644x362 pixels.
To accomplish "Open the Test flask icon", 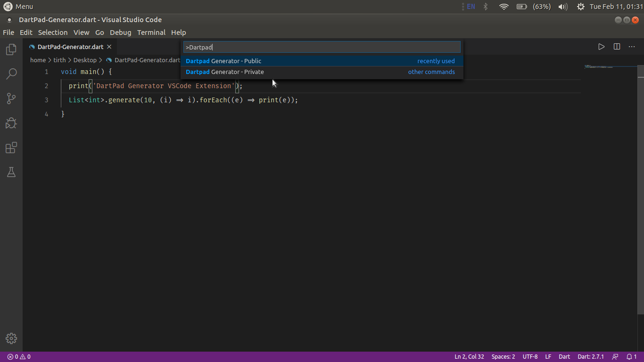I will 11,172.
